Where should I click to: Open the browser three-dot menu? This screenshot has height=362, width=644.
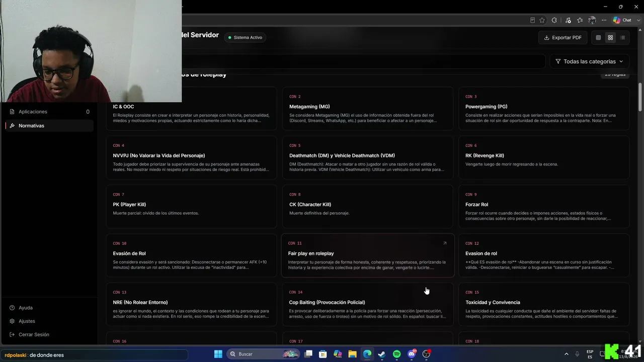tap(604, 20)
